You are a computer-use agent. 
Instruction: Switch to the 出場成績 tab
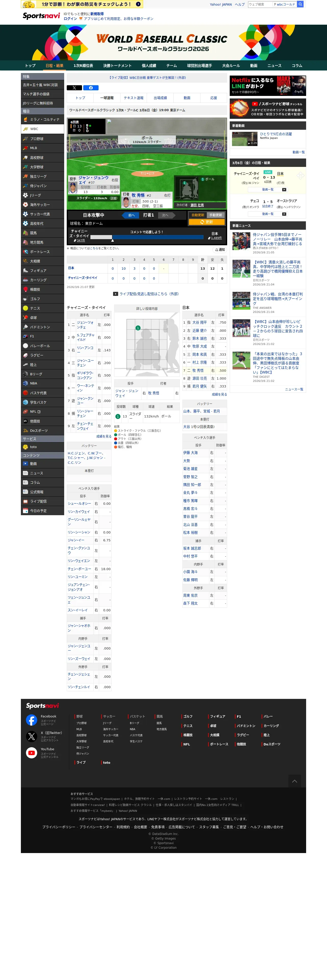click(x=160, y=98)
